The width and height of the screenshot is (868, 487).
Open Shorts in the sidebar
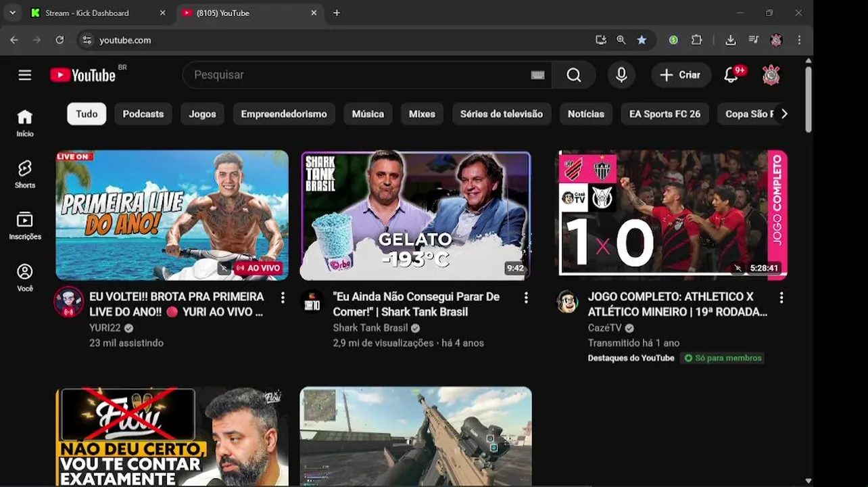pyautogui.click(x=25, y=175)
